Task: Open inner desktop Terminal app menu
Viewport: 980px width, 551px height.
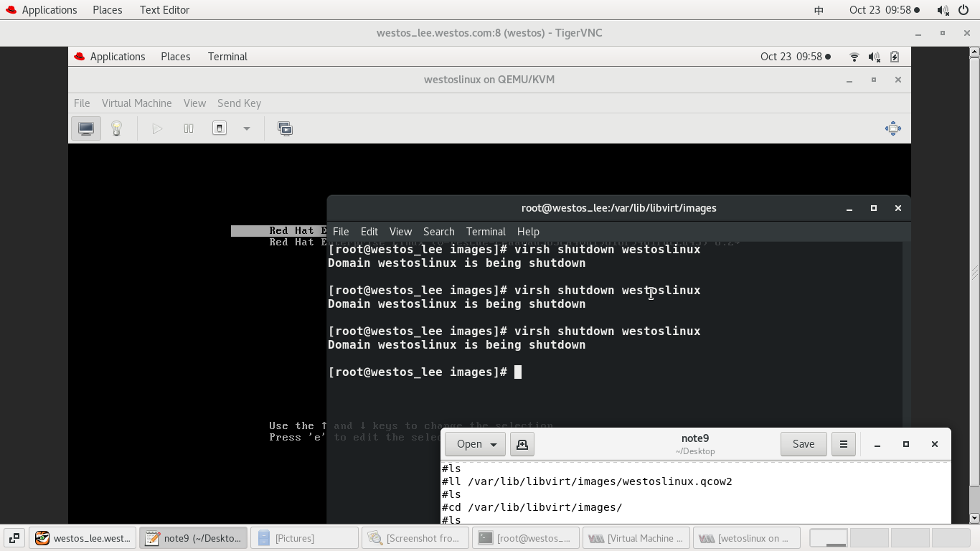Action: point(227,57)
